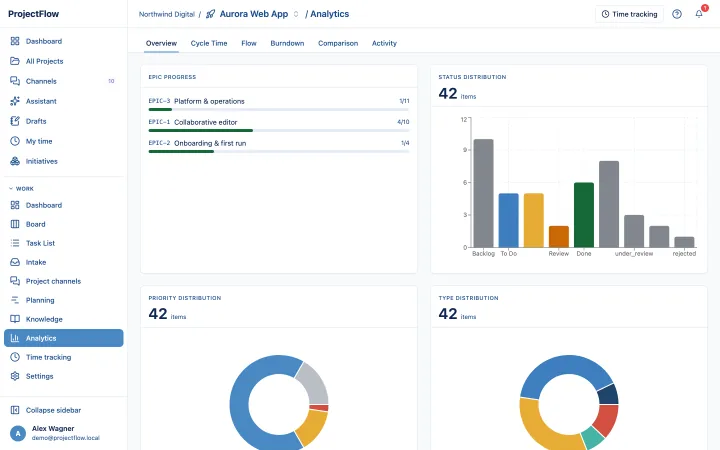720x450 pixels.
Task: Click the Backlog gray bar in chart
Action: click(x=484, y=193)
